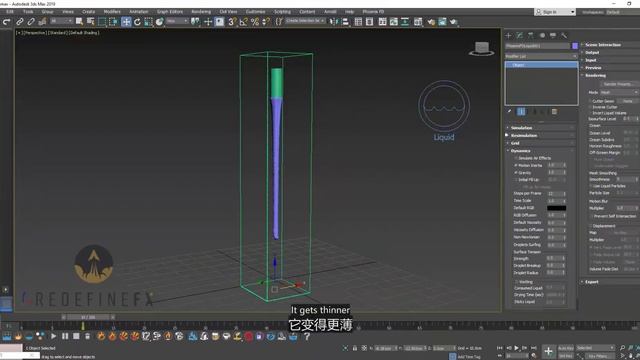640x360 pixels.
Task: Toggle Motion Inertia checkbox
Action: click(516, 165)
